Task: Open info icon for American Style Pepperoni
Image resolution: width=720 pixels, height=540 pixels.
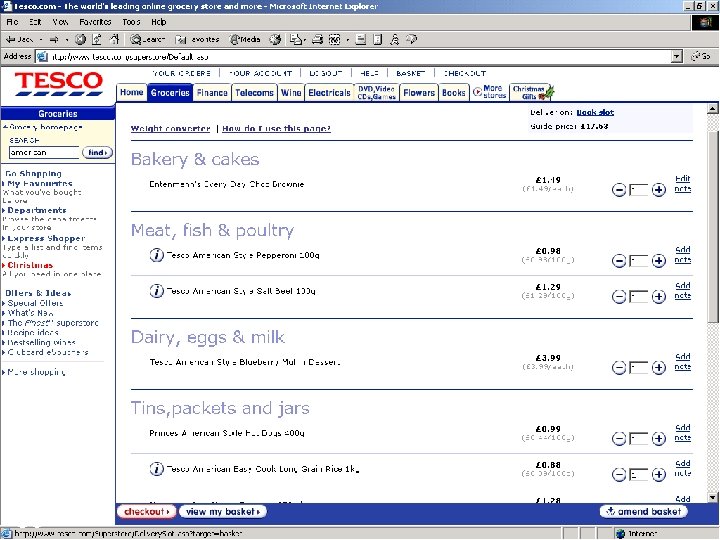Action: click(157, 255)
